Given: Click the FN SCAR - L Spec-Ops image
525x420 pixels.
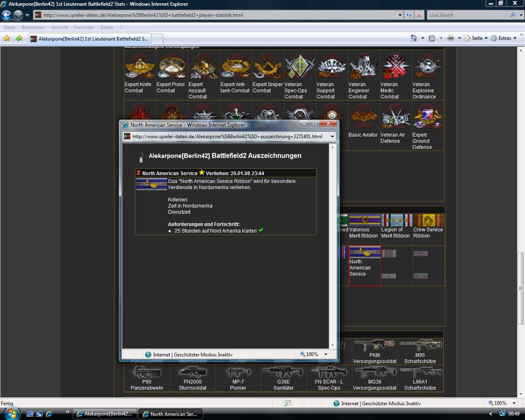Looking at the screenshot, I should pyautogui.click(x=329, y=372).
